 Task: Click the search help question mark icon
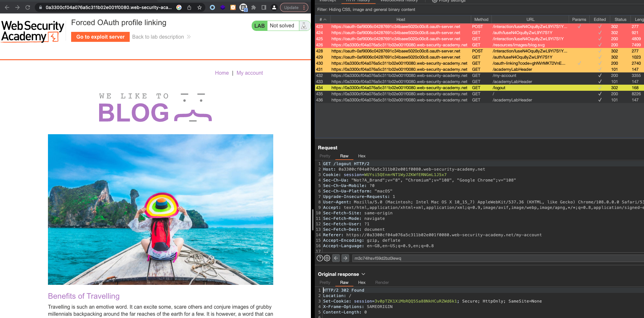coord(320,258)
